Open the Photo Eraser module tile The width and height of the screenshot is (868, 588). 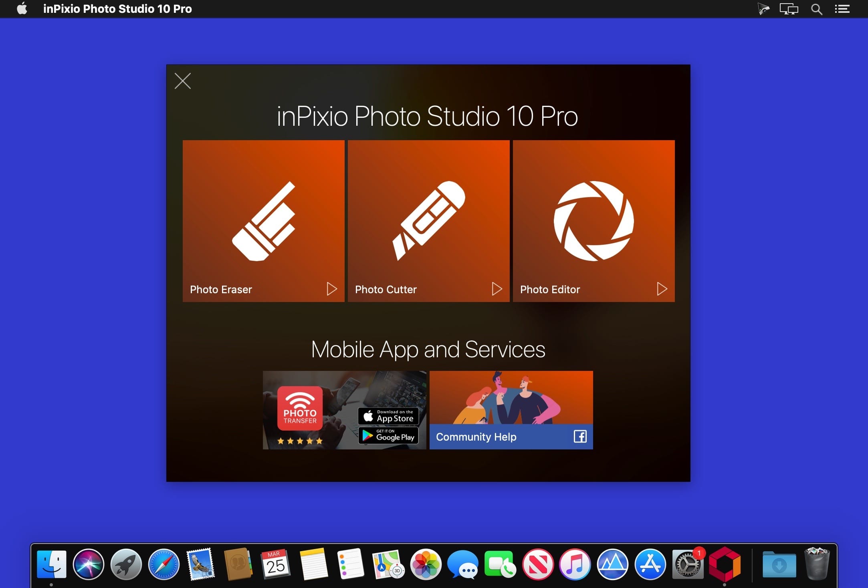263,221
